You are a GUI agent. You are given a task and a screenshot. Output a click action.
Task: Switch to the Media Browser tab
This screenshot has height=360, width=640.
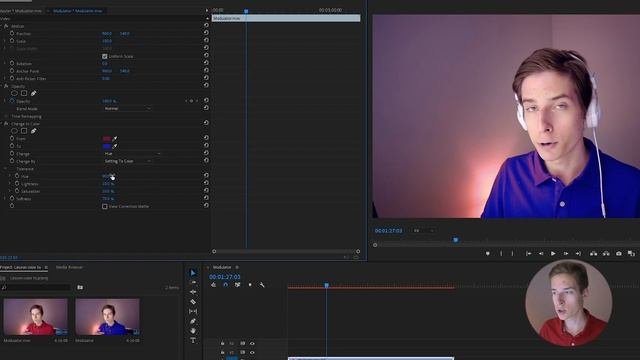69,267
